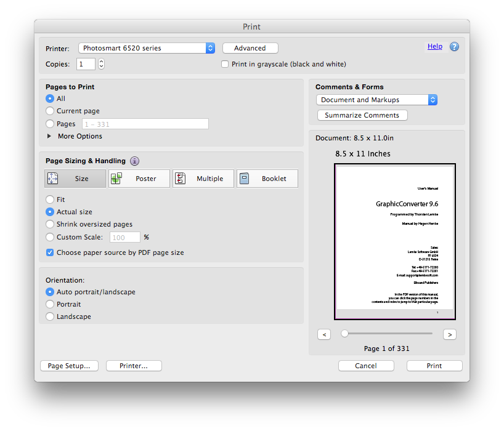504x431 pixels.
Task: Go to next preview page arrow
Action: [x=450, y=334]
